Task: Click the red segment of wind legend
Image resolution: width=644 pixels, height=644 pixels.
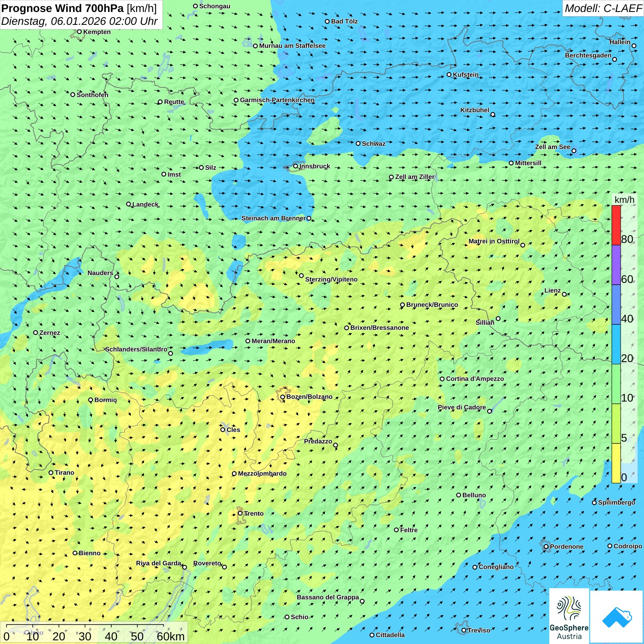Action: [616, 225]
